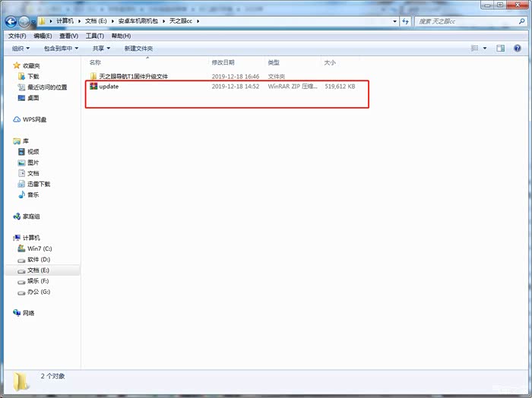
Task: Click the 视频 library film icon
Action: (x=21, y=152)
